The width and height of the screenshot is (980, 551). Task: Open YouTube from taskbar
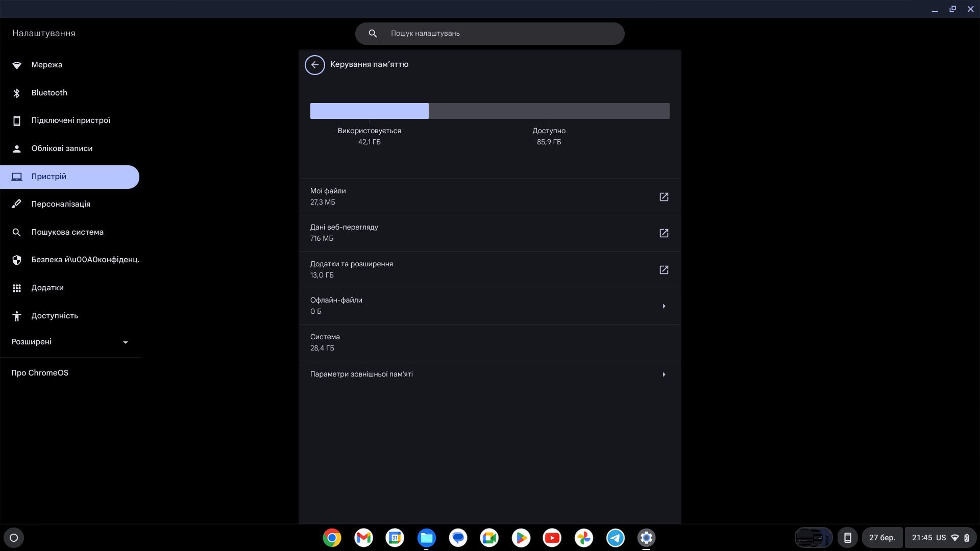click(552, 538)
